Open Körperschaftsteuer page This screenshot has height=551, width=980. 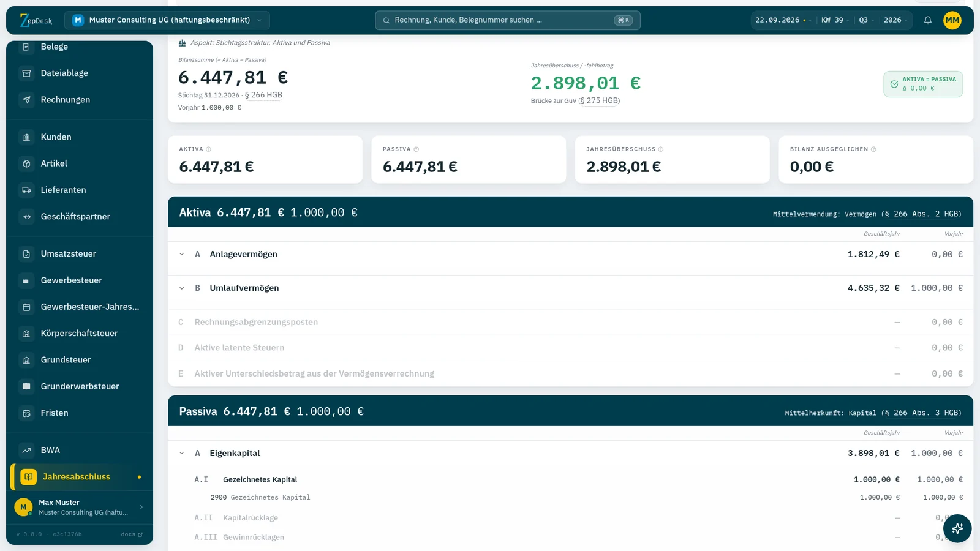pos(80,334)
